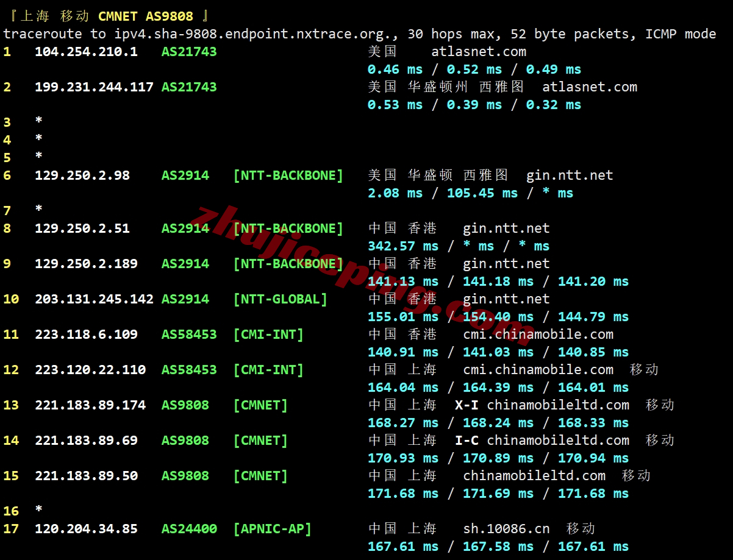
Task: Click chinamobileltd.com on the hop 15 row
Action: 534,476
